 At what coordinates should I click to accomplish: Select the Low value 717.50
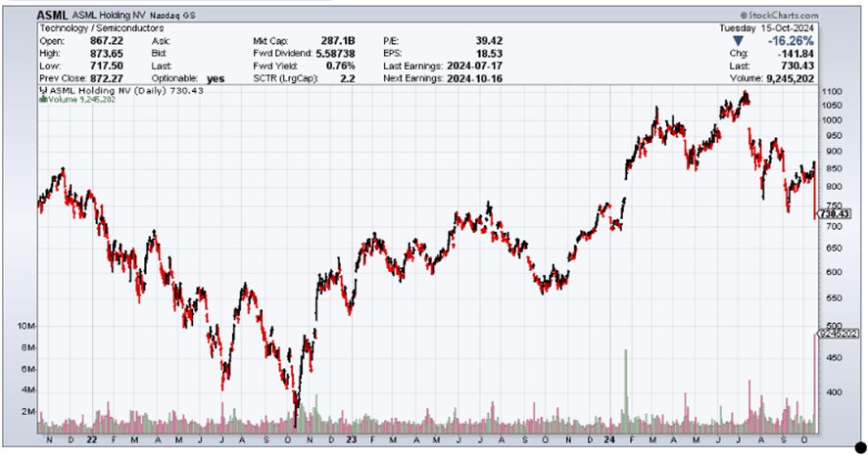point(106,66)
